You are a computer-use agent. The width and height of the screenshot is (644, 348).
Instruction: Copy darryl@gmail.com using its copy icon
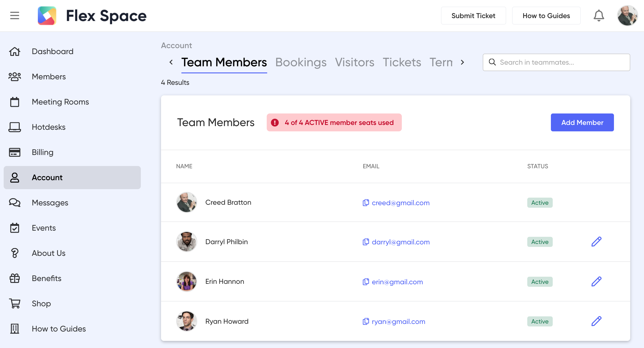point(366,242)
